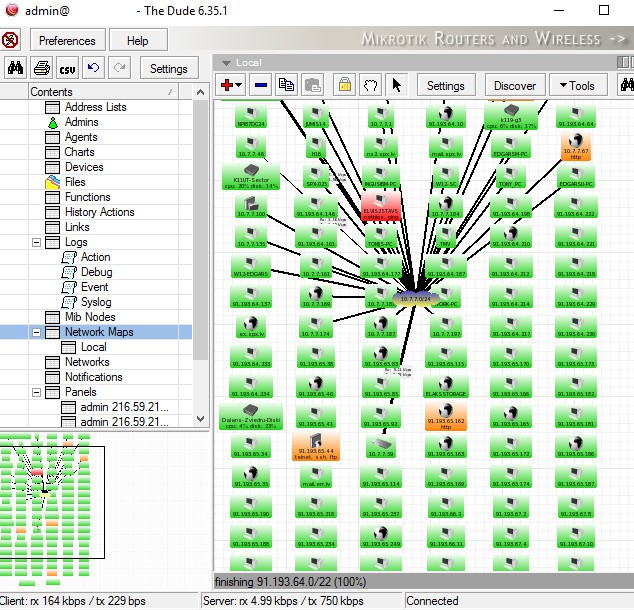Screen dimensions: 634x610
Task: Open the Preferences dialog
Action: tap(67, 40)
